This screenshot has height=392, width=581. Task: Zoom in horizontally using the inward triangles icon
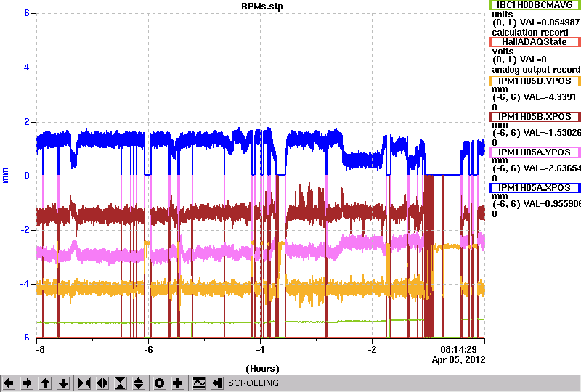[84, 383]
